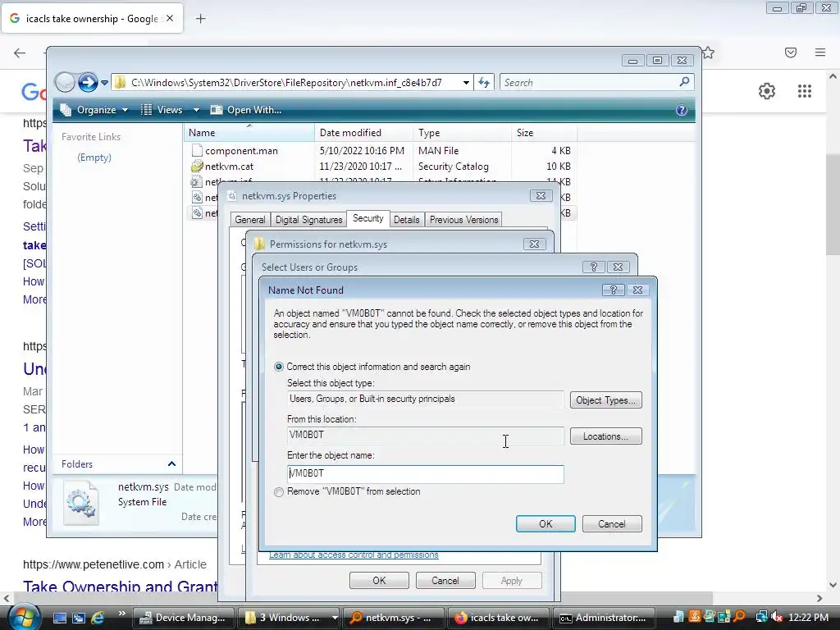Select Remove VM0B0T from selection radio
This screenshot has height=630, width=840.
[279, 492]
